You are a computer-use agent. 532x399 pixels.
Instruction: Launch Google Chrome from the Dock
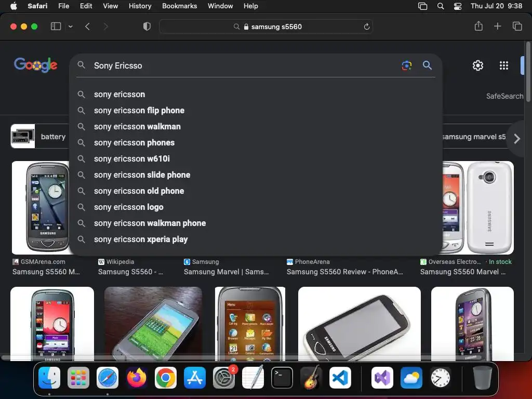[x=166, y=378]
